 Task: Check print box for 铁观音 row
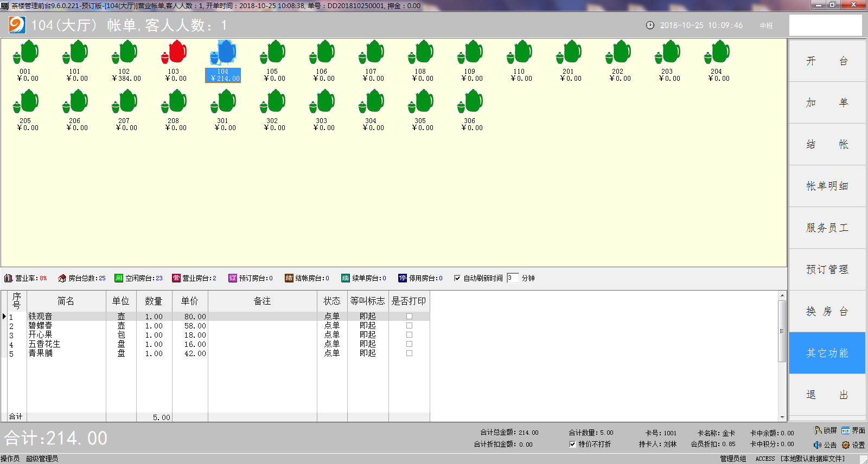click(409, 317)
